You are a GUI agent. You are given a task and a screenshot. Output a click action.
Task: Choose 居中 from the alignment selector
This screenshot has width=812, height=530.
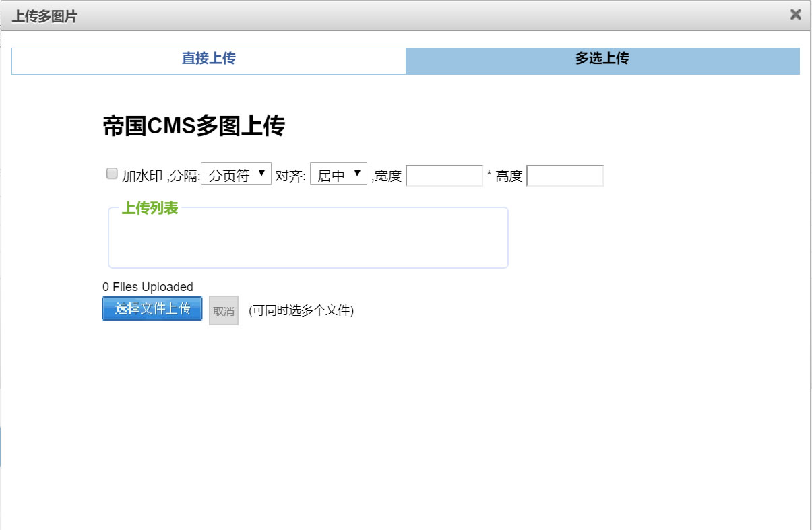[337, 173]
